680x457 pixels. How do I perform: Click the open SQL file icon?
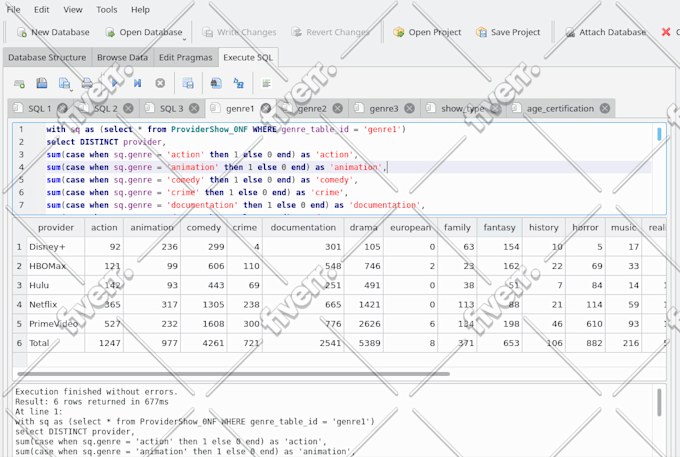(x=42, y=83)
